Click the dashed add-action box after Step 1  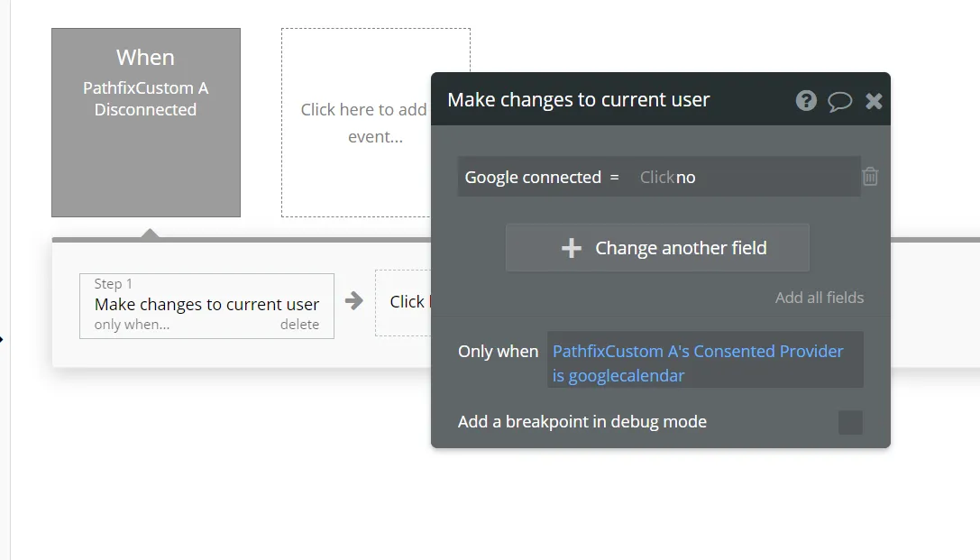click(403, 302)
